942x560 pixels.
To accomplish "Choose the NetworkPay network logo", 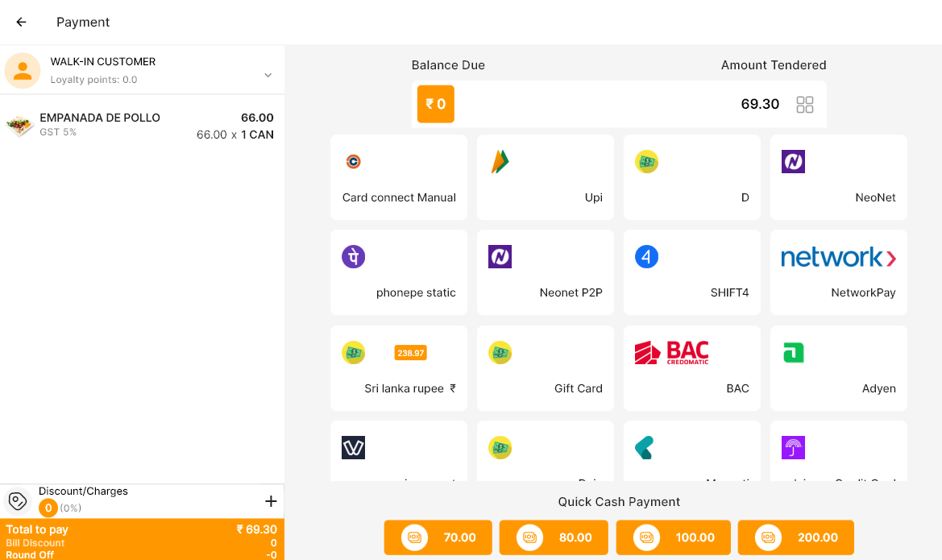I will point(839,257).
